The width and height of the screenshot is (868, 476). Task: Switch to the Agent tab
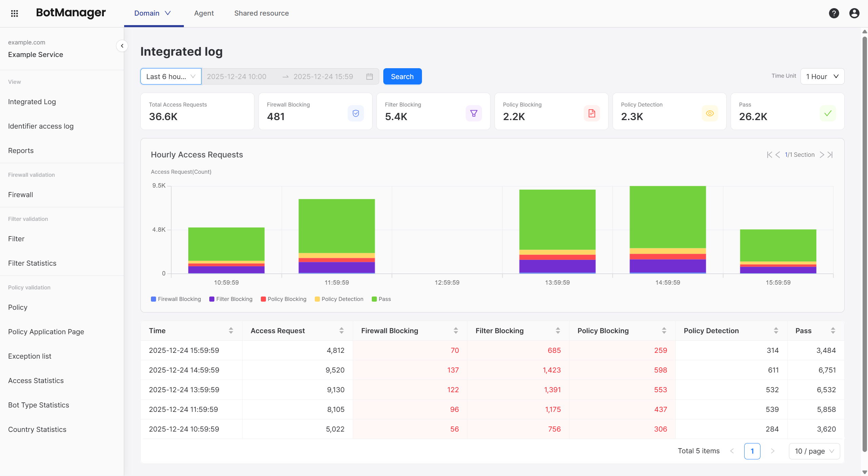[204, 13]
